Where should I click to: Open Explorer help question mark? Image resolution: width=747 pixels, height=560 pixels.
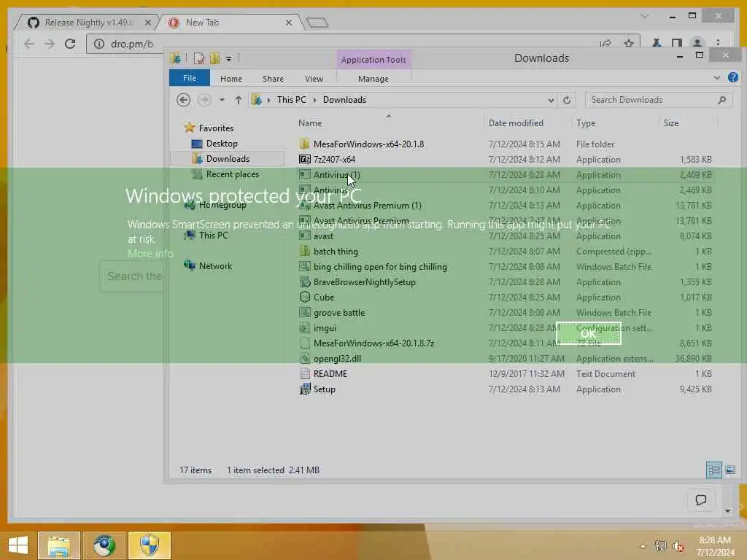click(x=733, y=77)
